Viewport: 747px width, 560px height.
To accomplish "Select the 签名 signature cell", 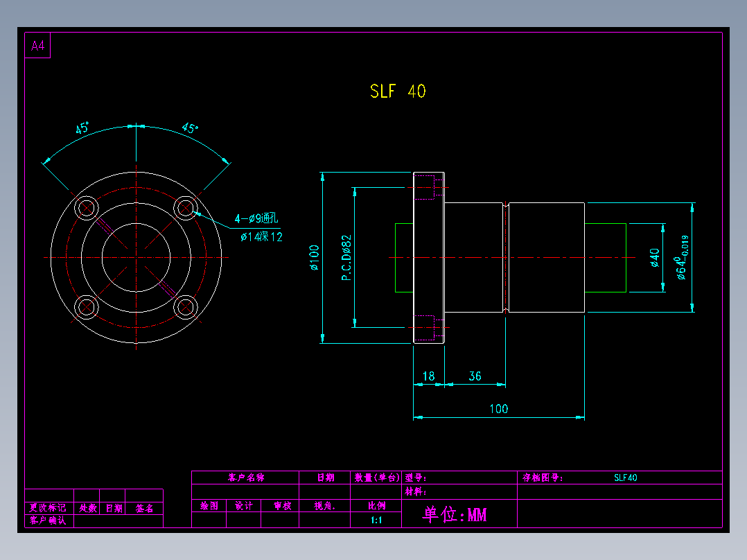I will (x=144, y=508).
